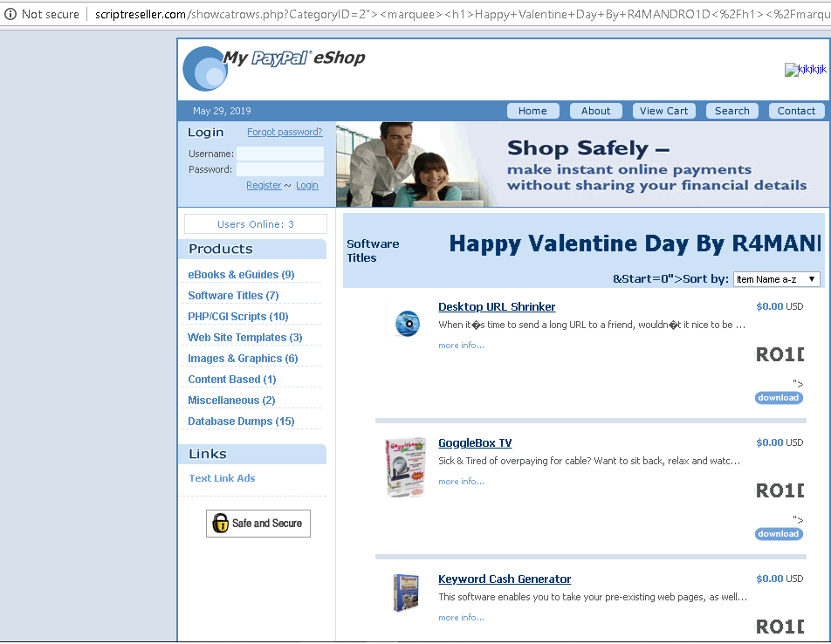Open PHP/CGI Scripts (10) category
Image resolution: width=831 pixels, height=644 pixels.
pos(238,316)
